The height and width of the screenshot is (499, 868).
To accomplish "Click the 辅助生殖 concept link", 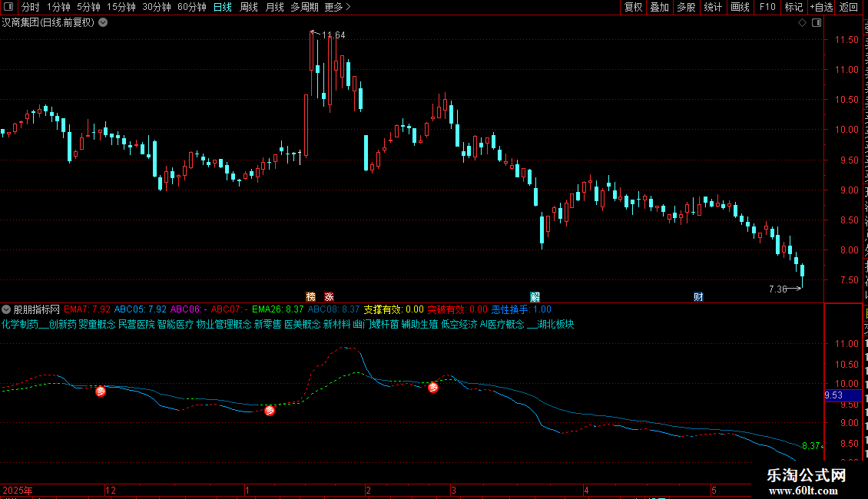I will point(419,324).
